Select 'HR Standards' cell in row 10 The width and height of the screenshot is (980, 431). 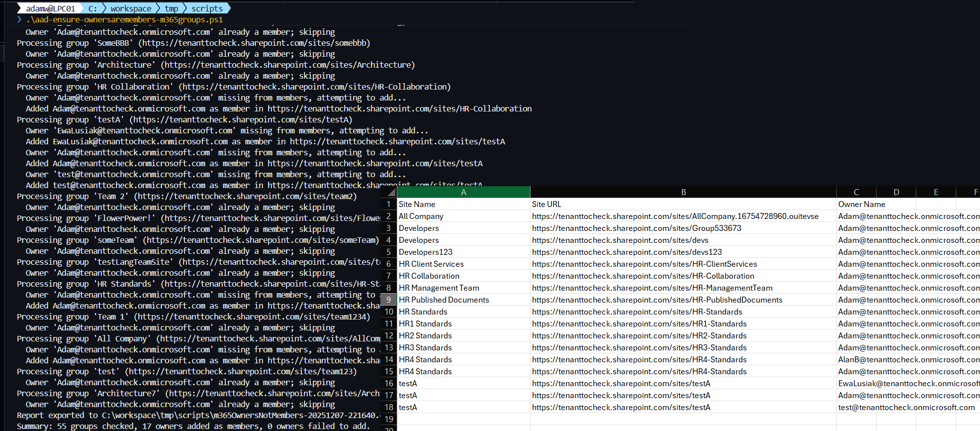463,312
